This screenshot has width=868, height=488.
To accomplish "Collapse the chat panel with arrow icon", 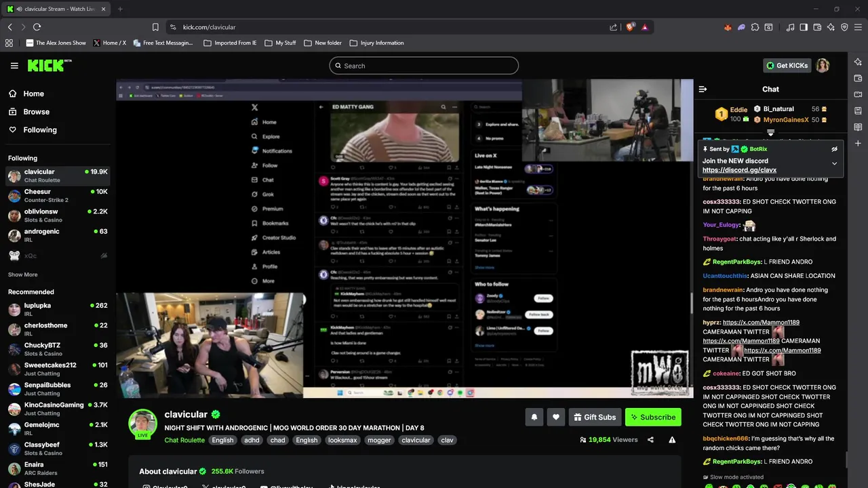I will 703,89.
